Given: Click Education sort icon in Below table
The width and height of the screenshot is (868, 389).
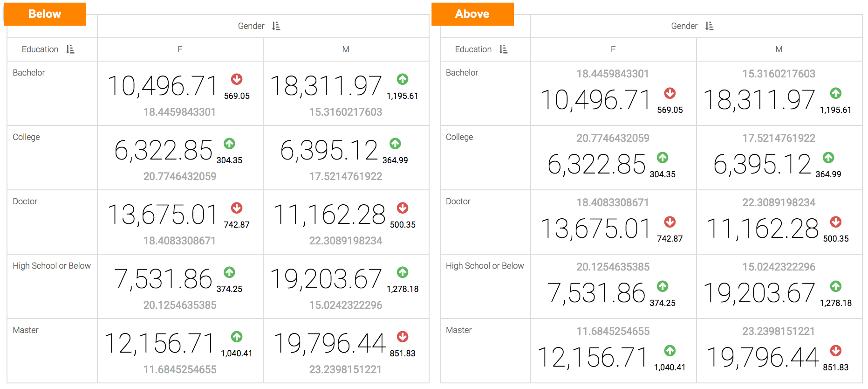Looking at the screenshot, I should tap(70, 49).
